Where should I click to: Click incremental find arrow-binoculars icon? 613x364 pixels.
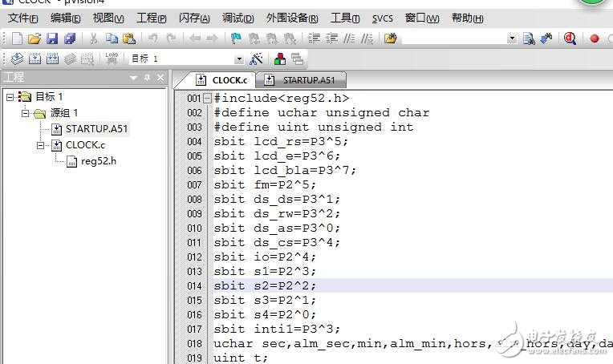click(546, 38)
